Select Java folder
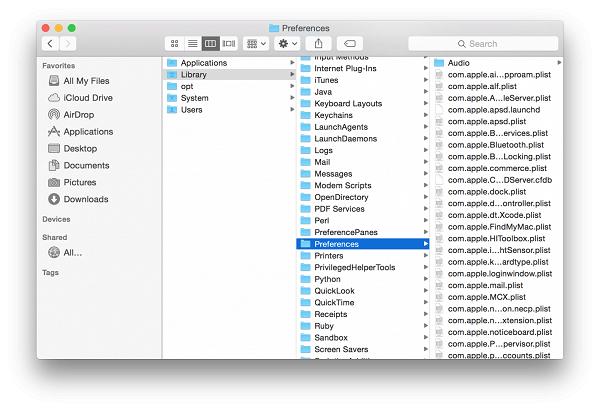600x411 pixels. [x=363, y=92]
